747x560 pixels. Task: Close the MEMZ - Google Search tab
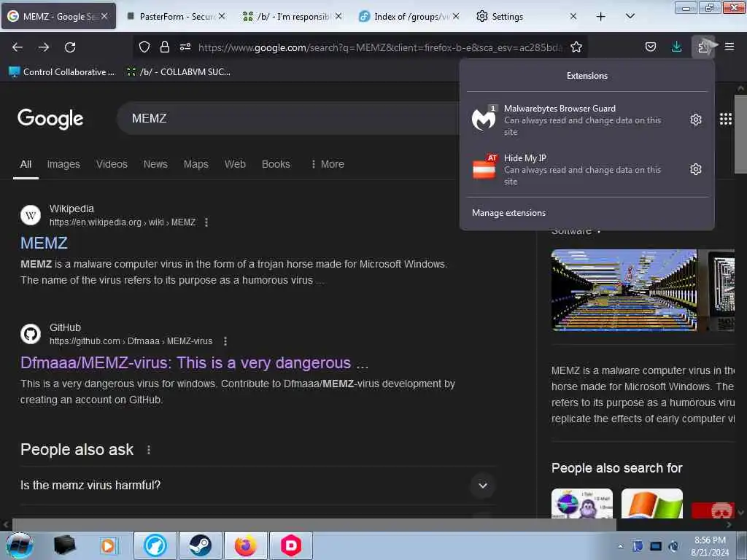(x=104, y=16)
